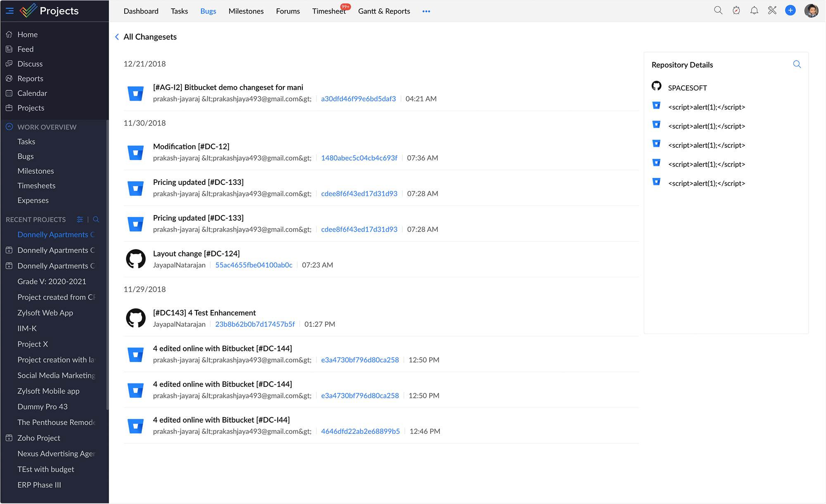Screen dimensions: 826x504
Task: Open commit link 55ac4655fbe04100ab0c
Action: pos(254,265)
